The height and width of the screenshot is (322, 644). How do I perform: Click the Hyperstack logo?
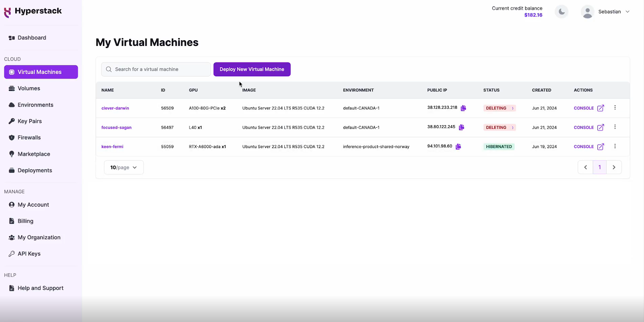tap(33, 12)
